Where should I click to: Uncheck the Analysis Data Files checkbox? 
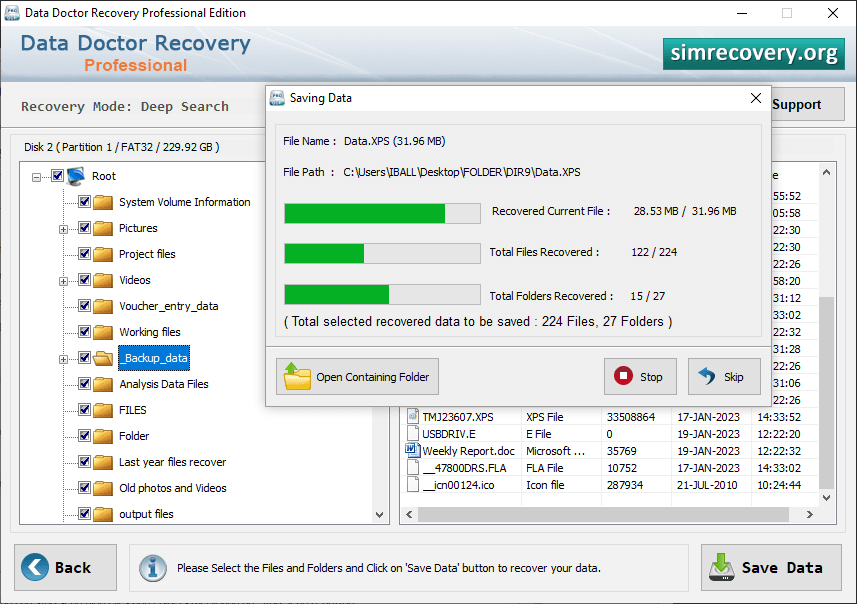pyautogui.click(x=84, y=384)
